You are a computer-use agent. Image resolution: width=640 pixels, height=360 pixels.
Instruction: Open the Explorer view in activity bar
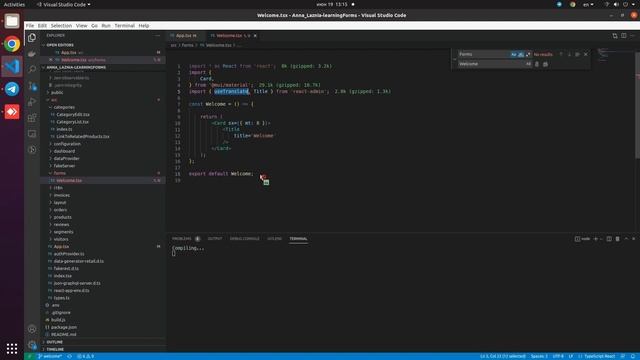click(32, 38)
